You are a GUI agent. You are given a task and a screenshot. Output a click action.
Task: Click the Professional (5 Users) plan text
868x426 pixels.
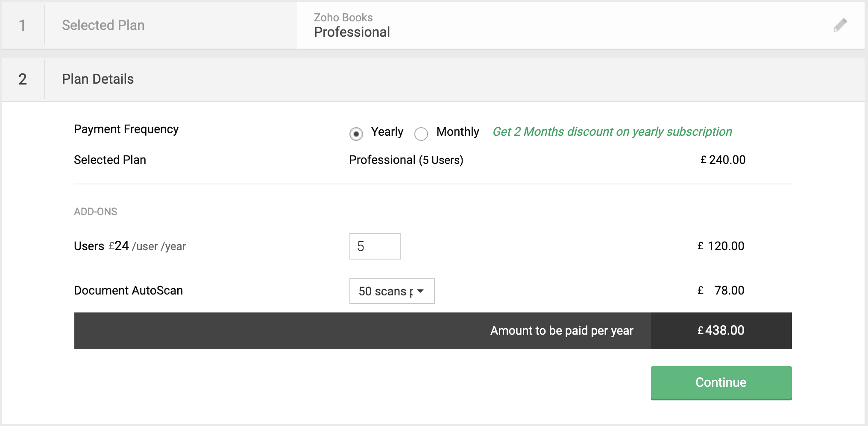406,160
